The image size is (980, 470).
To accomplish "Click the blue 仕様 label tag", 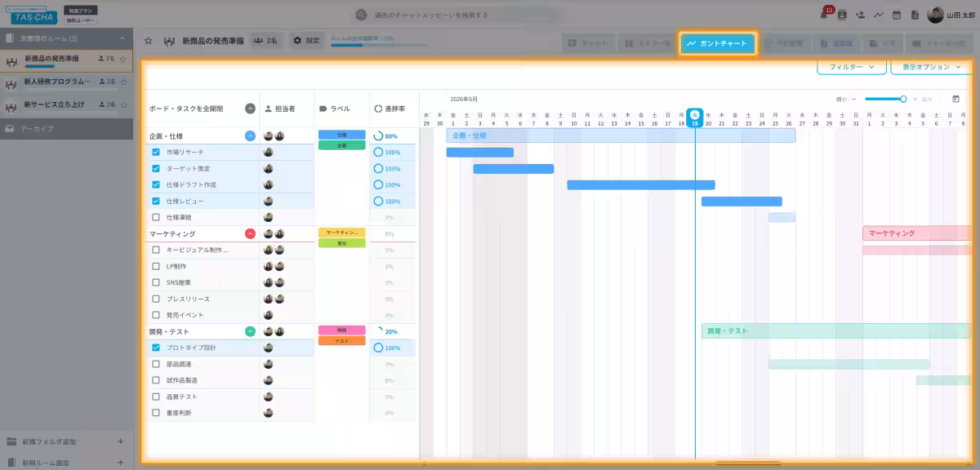I will click(x=341, y=135).
